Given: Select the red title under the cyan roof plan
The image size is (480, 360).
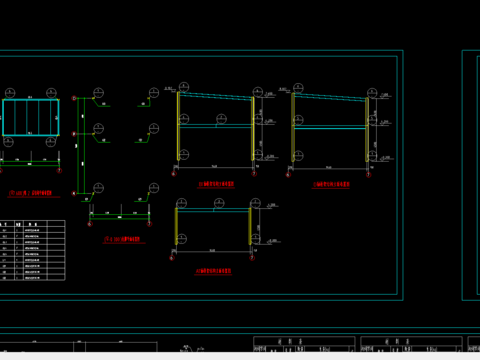Looking at the screenshot, I should point(30,193).
